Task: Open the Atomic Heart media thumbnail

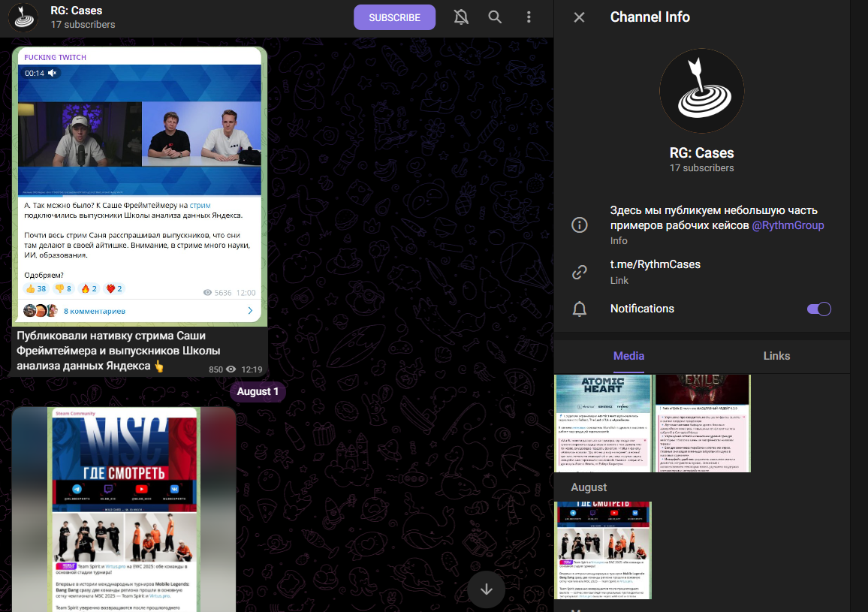Action: point(603,424)
